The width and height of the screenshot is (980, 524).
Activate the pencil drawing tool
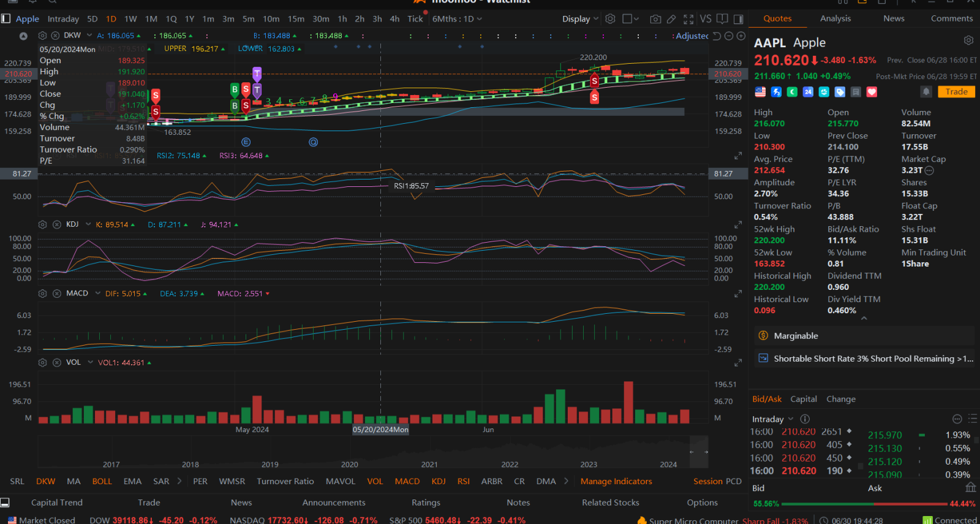[x=672, y=19]
